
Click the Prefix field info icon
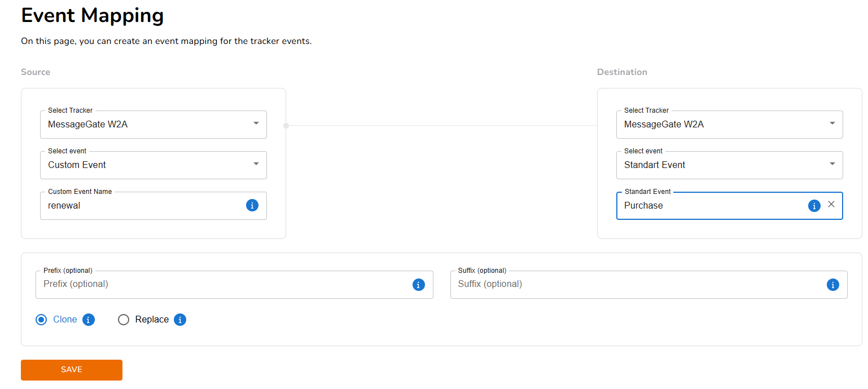pos(418,285)
